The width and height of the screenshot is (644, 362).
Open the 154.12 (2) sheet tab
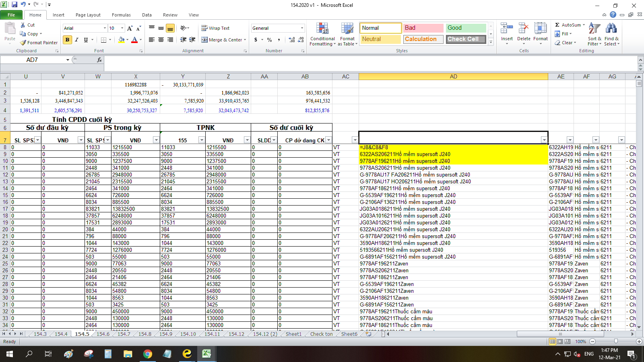[265, 334]
